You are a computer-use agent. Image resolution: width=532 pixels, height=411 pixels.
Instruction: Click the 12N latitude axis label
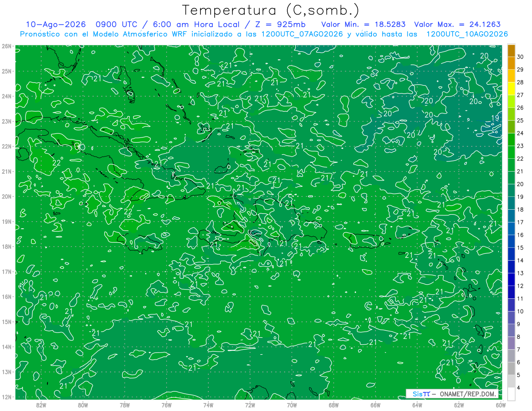click(x=6, y=397)
